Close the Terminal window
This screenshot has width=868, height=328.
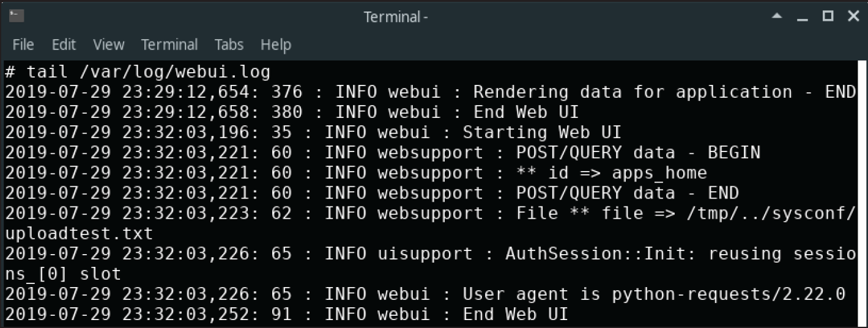point(853,16)
